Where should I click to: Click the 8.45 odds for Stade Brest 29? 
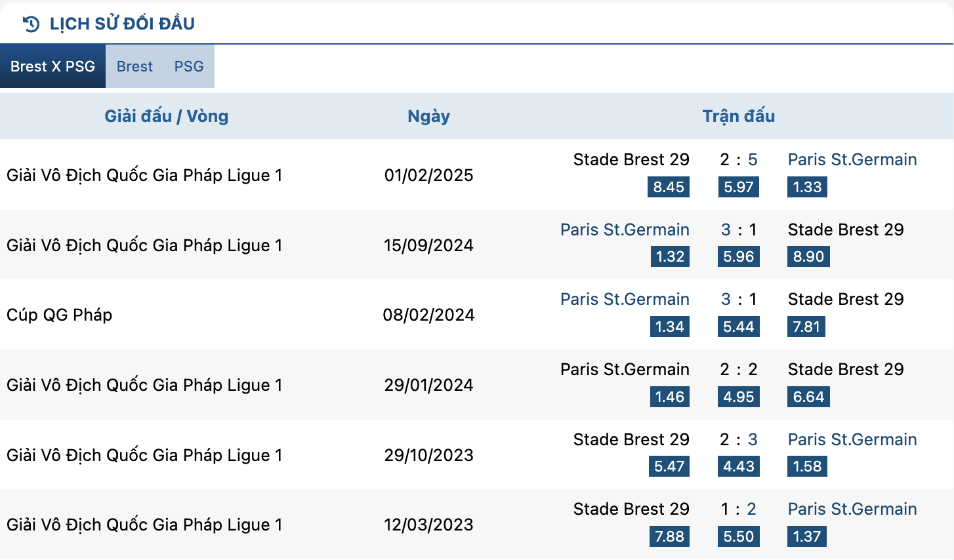tap(669, 187)
